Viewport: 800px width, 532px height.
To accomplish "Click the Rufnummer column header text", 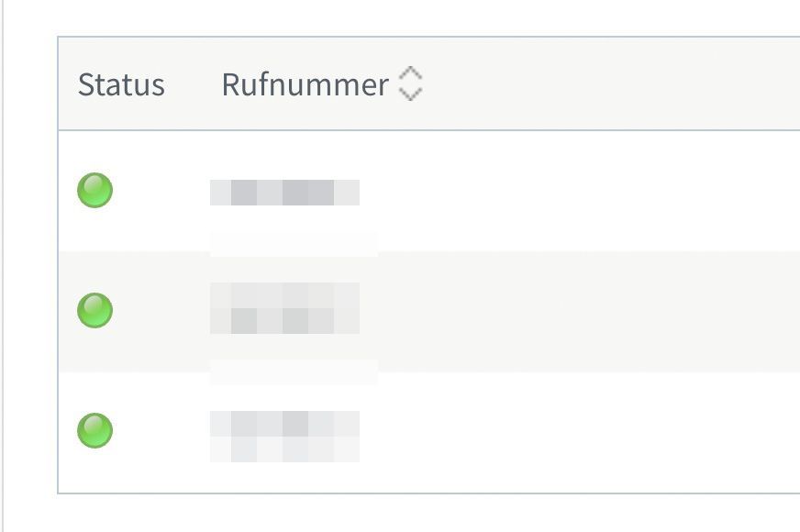I will point(305,84).
